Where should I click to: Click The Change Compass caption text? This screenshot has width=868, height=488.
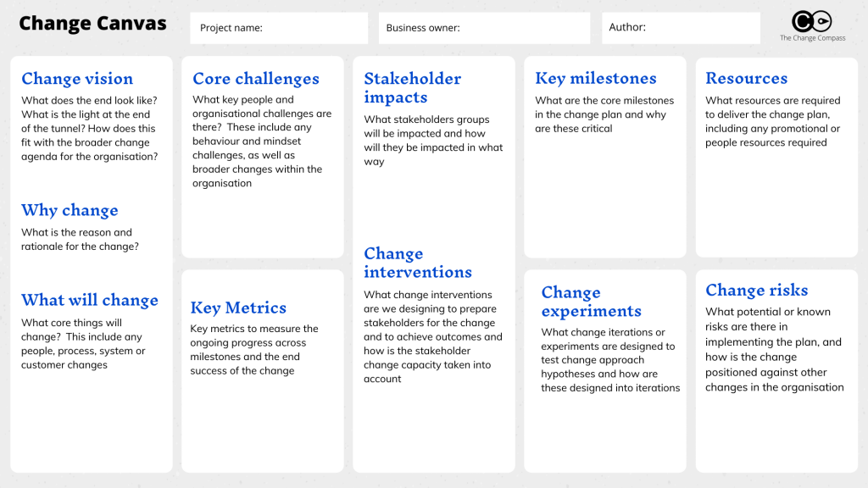(813, 38)
